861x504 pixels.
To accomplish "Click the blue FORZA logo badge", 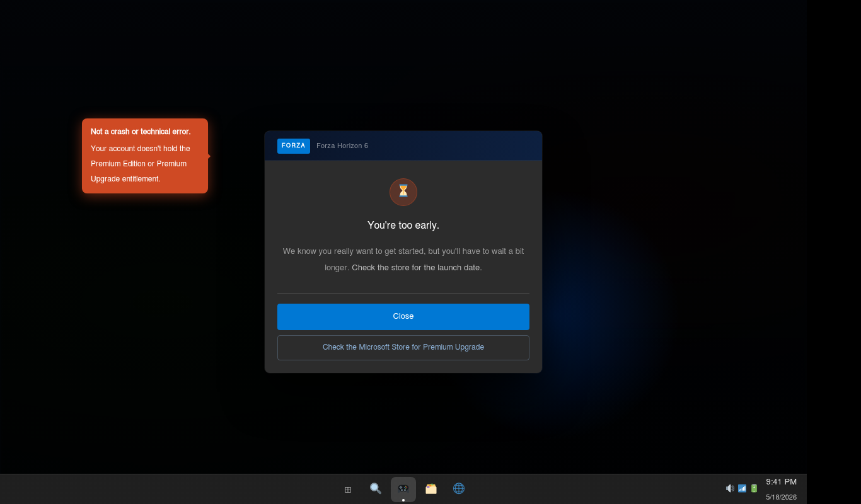I will (x=294, y=146).
